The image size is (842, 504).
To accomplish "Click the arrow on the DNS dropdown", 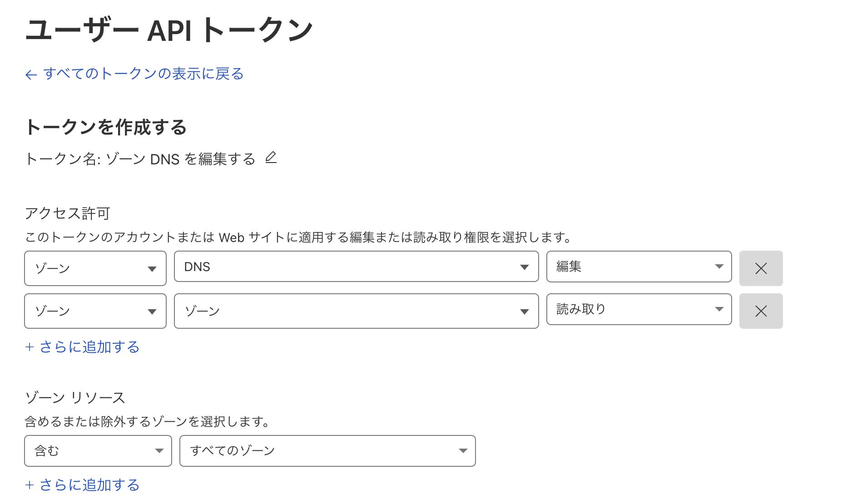I will 525,267.
